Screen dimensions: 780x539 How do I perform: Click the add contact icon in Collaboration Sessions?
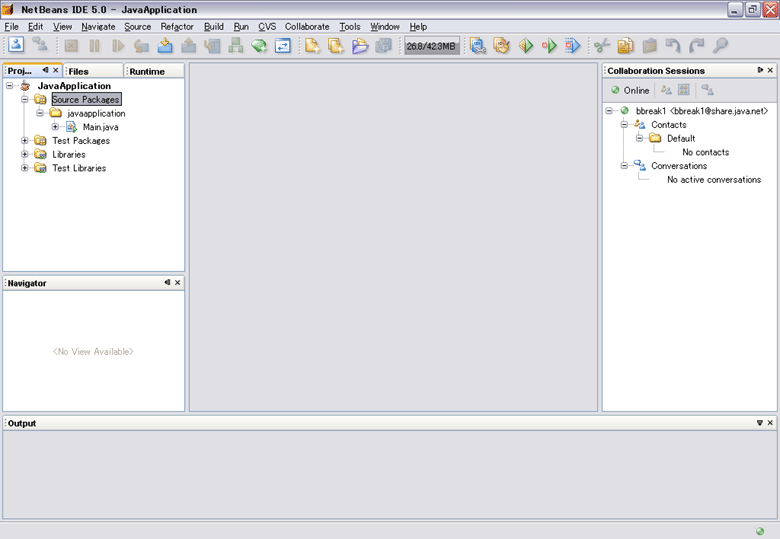(x=666, y=90)
